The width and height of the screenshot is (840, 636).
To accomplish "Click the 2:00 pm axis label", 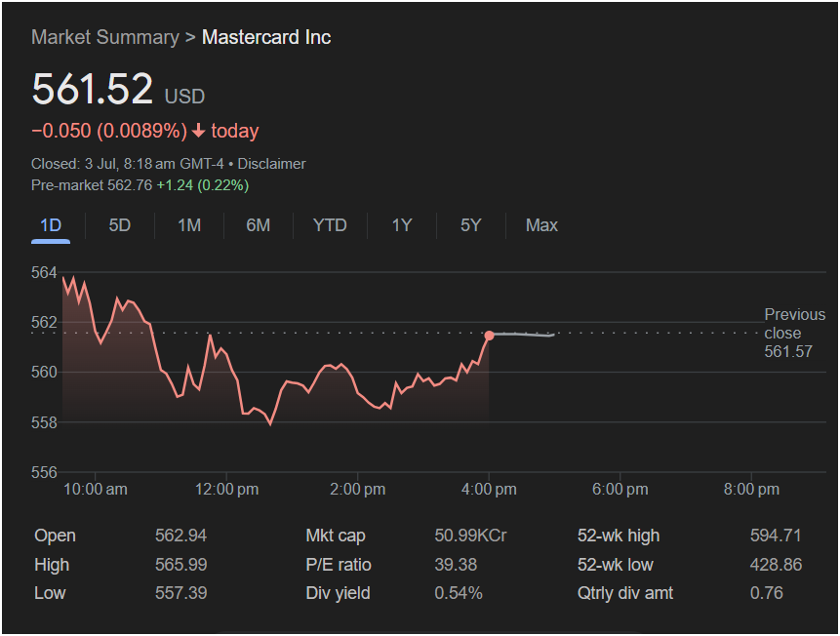I will coord(357,489).
